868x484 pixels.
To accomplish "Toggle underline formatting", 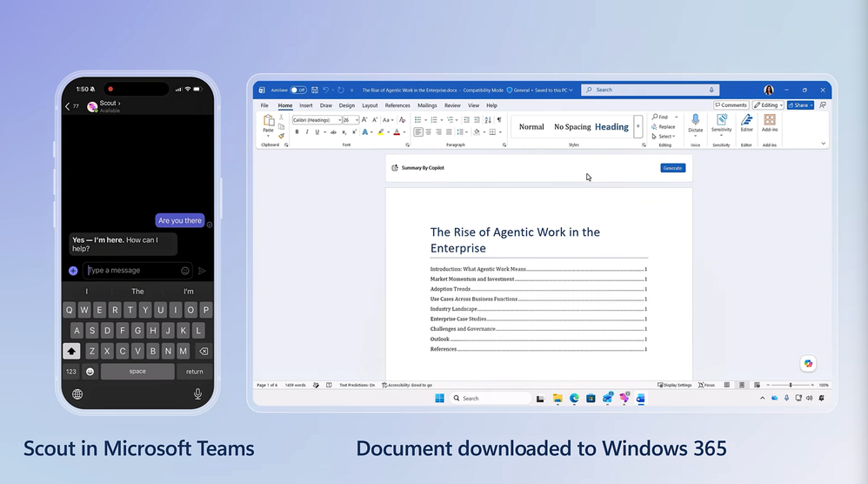I will tap(317, 131).
